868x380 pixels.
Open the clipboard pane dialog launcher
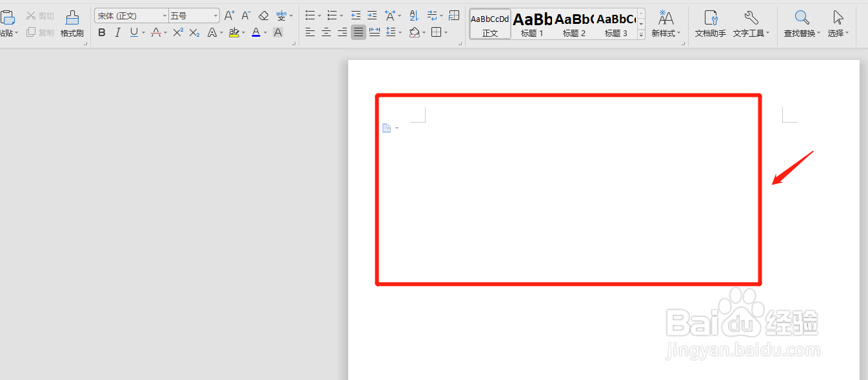86,44
